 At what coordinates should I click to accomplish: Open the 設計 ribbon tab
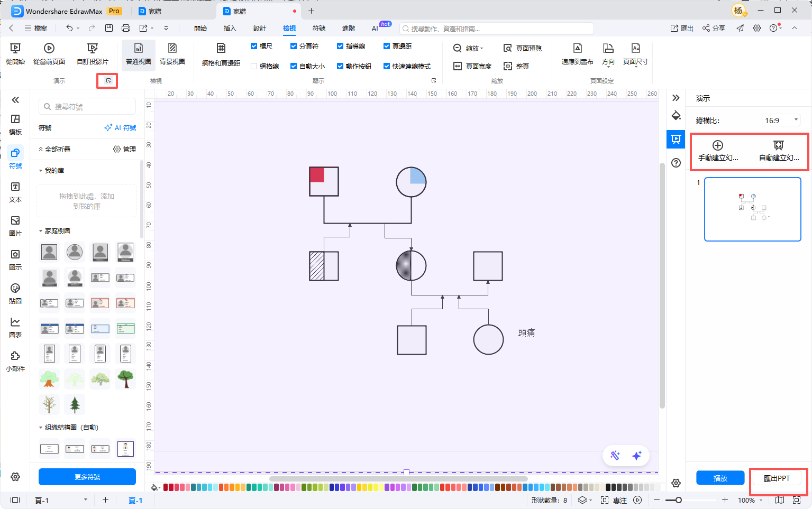coord(259,29)
